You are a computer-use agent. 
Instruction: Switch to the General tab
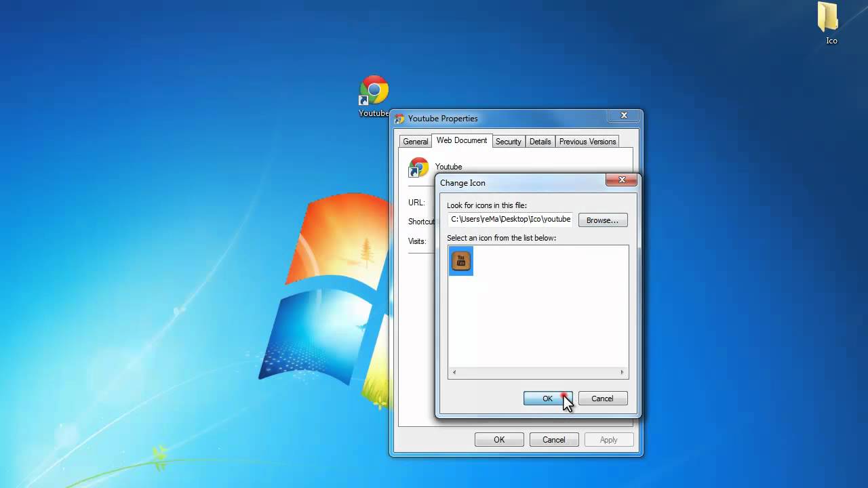(x=415, y=141)
